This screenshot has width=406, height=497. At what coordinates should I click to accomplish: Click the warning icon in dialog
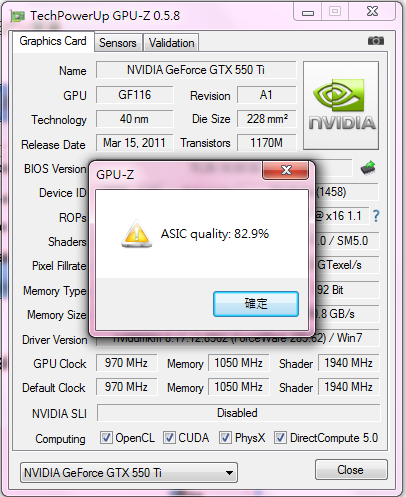[136, 234]
